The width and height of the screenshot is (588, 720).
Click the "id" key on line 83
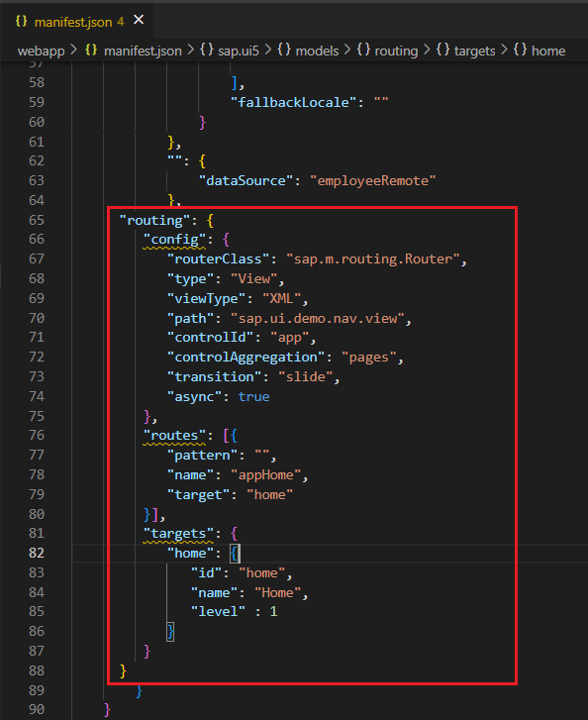[x=206, y=573]
